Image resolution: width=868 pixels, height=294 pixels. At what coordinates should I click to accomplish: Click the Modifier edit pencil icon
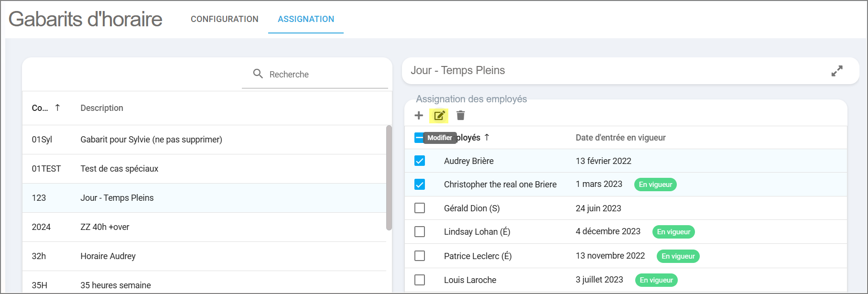439,115
